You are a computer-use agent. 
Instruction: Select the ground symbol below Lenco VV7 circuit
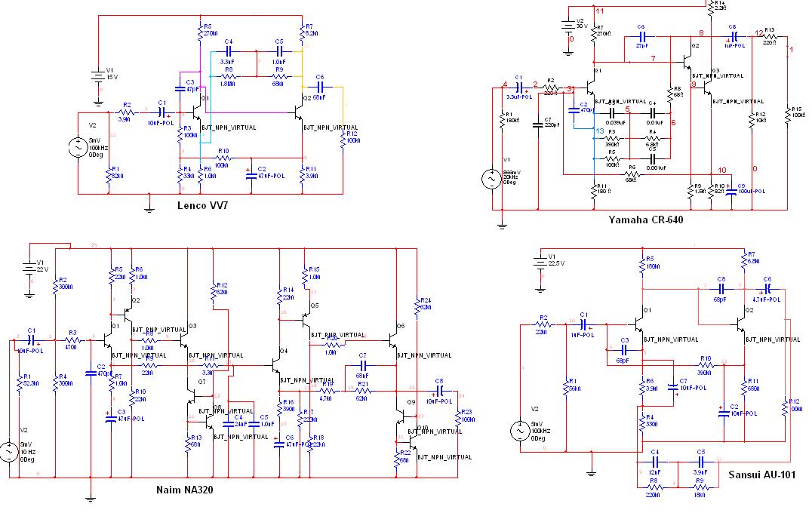(x=149, y=208)
